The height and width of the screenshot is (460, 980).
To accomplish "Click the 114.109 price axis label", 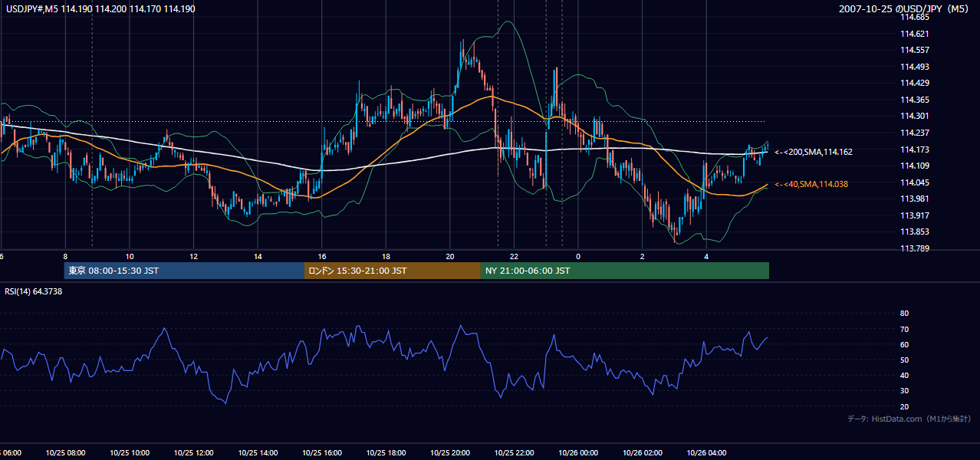I will coord(914,166).
